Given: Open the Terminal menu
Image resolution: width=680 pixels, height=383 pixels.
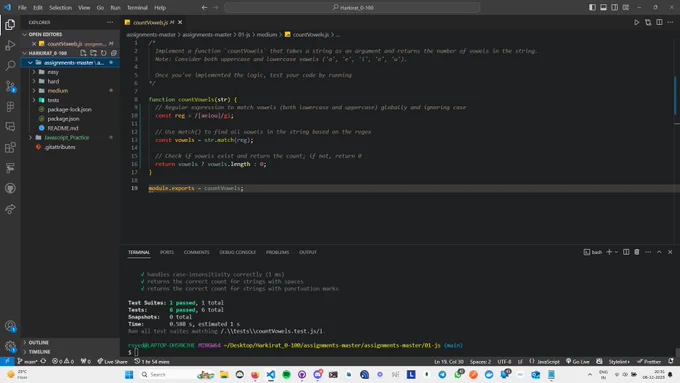Looking at the screenshot, I should click(x=137, y=7).
